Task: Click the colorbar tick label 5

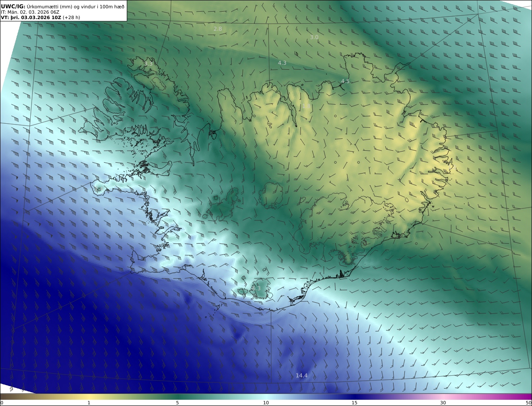Action: point(177,403)
